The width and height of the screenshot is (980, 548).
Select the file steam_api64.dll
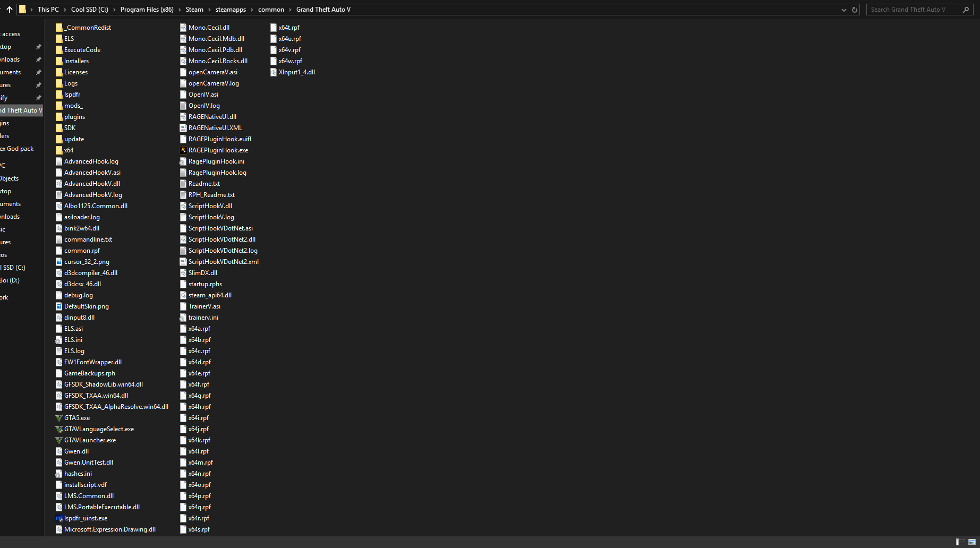[210, 295]
